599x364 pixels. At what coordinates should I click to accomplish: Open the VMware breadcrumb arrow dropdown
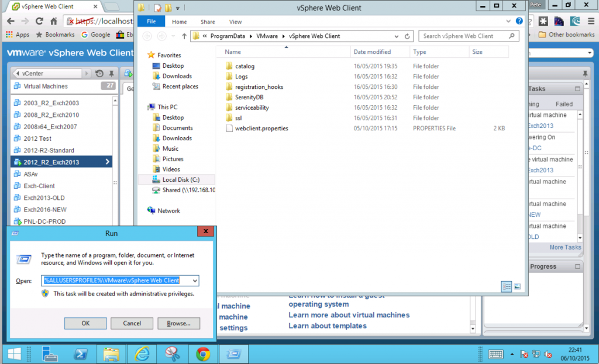283,35
